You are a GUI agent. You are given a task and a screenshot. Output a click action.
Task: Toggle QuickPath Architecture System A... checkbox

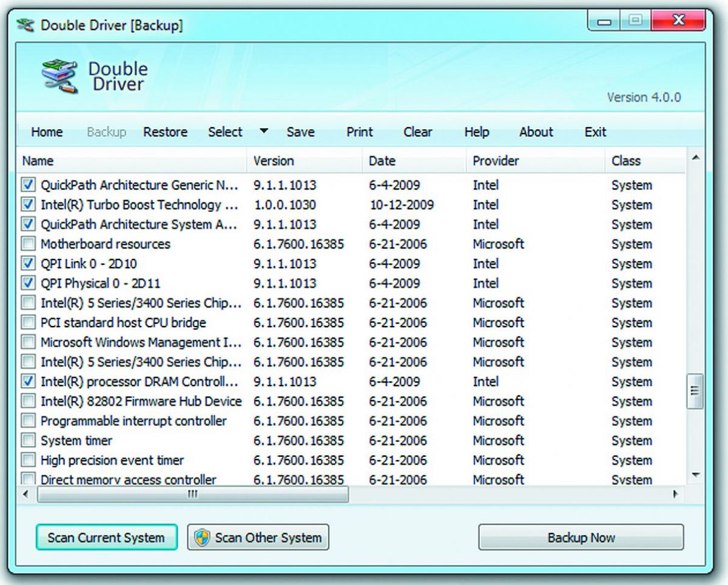click(28, 224)
